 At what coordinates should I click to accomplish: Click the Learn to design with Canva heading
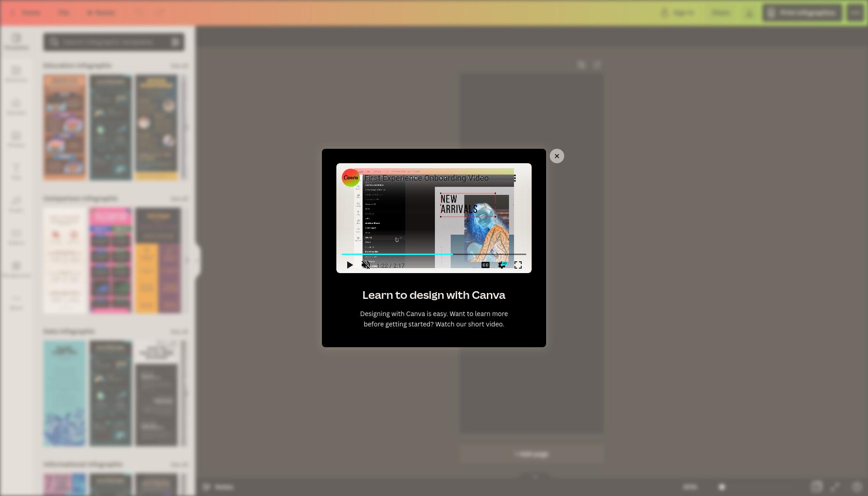coord(434,295)
